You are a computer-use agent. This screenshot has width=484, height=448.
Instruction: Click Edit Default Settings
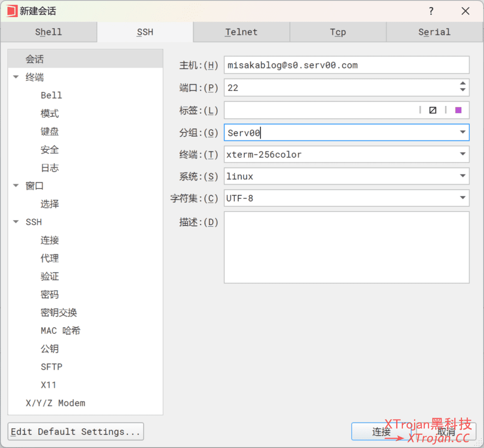pyautogui.click(x=75, y=431)
